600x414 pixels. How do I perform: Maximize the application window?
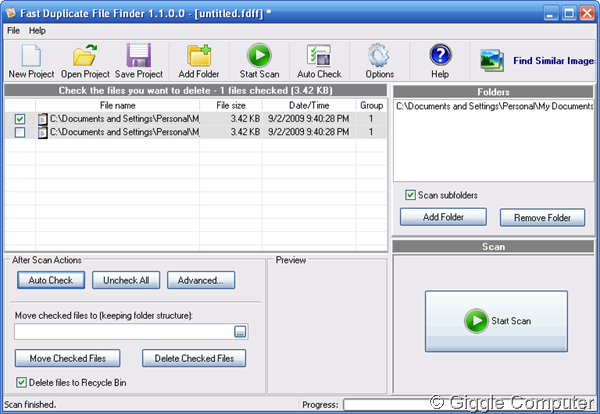pos(569,13)
